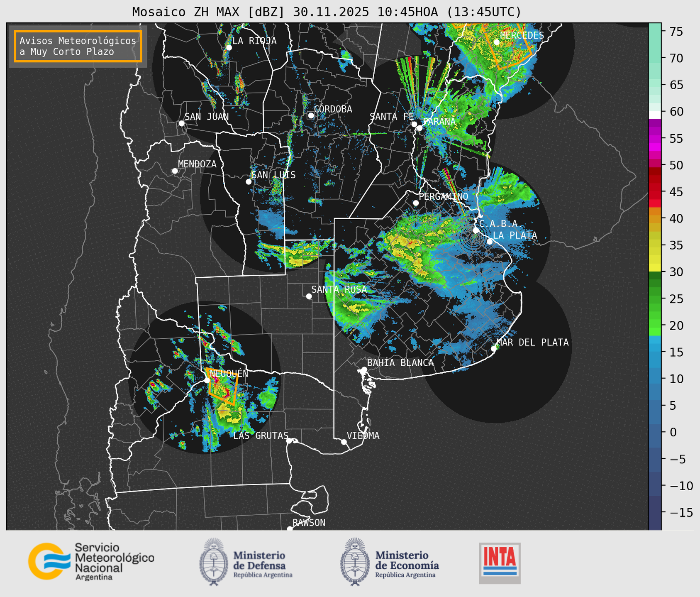The width and height of the screenshot is (700, 597).
Task: Click the CÓRDOBA city marker
Action: click(x=311, y=115)
